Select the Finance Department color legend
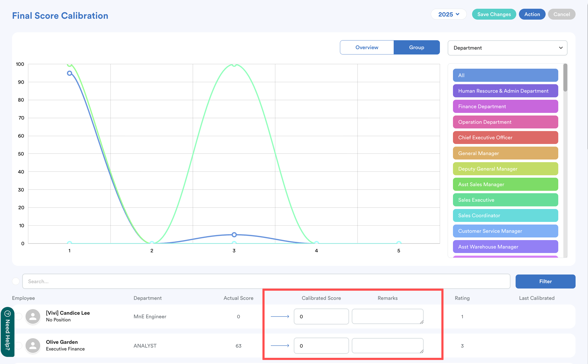The height and width of the screenshot is (364, 588). (505, 106)
